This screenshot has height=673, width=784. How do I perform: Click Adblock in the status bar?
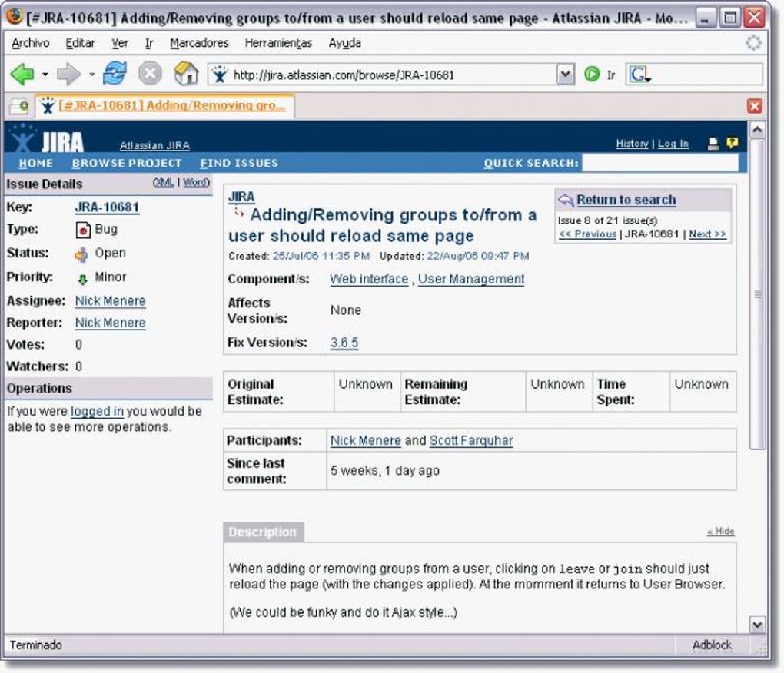click(712, 645)
